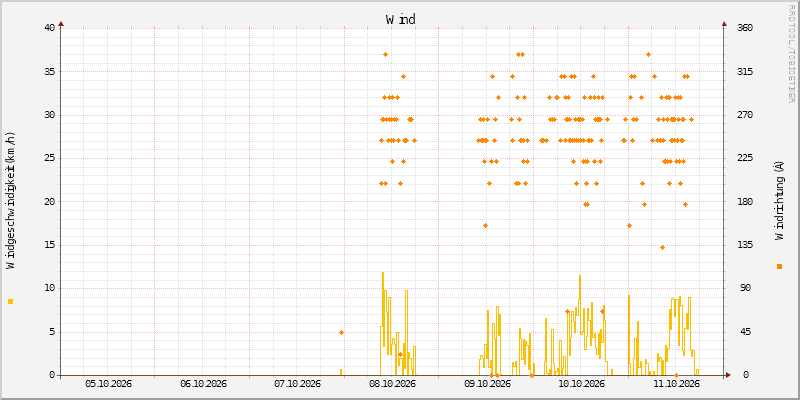This screenshot has height=400, width=800.
Task: Click the speed axis value 15
Action: (49, 245)
